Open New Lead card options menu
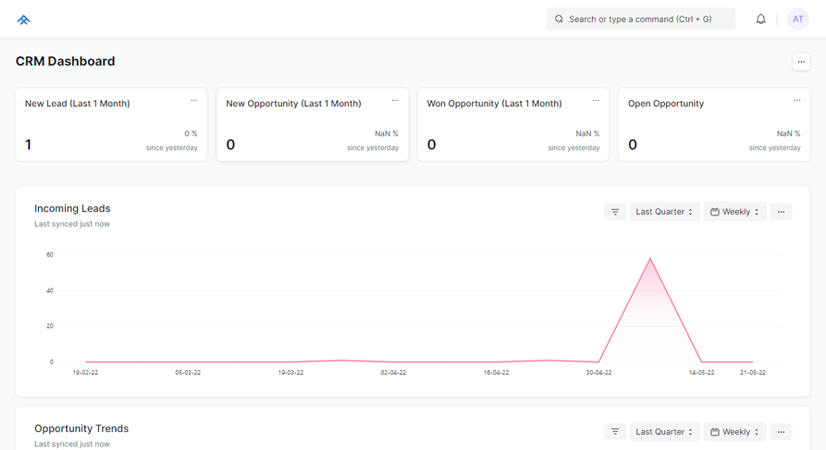This screenshot has width=826, height=450. point(194,100)
